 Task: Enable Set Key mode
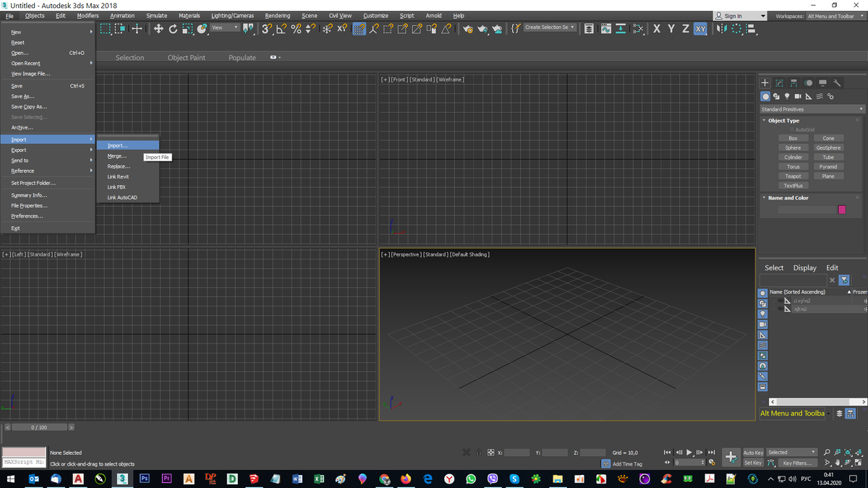coord(753,463)
